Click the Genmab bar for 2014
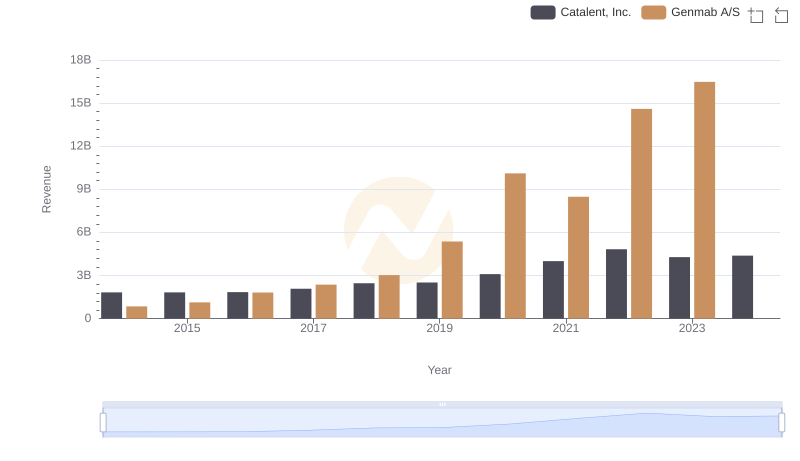The image size is (800, 461). click(x=136, y=313)
